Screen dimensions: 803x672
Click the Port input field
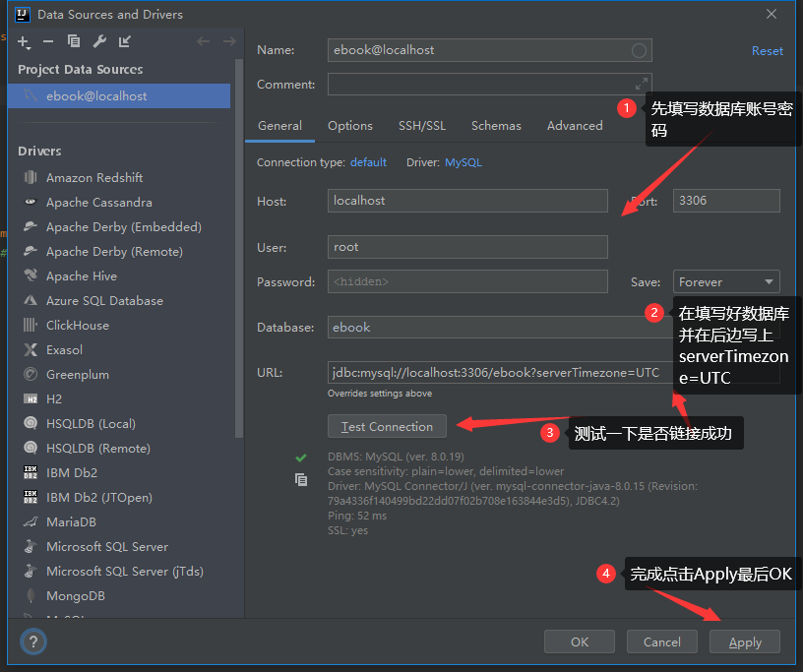[x=726, y=201]
